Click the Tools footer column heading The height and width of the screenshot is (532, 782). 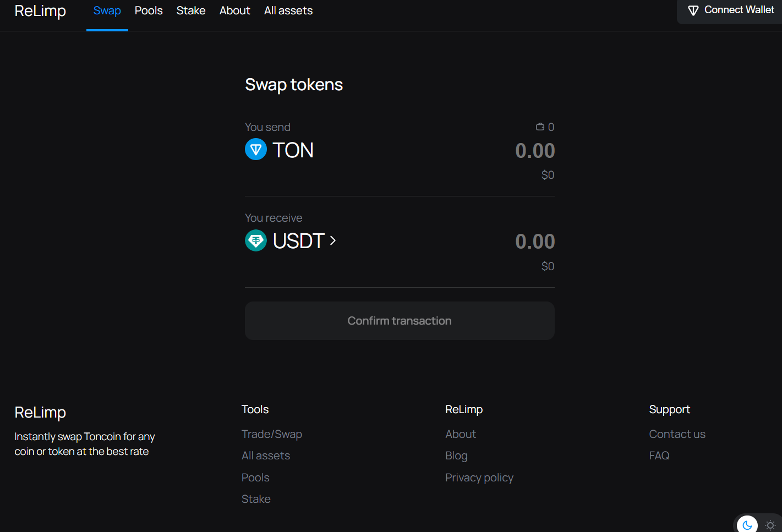255,409
